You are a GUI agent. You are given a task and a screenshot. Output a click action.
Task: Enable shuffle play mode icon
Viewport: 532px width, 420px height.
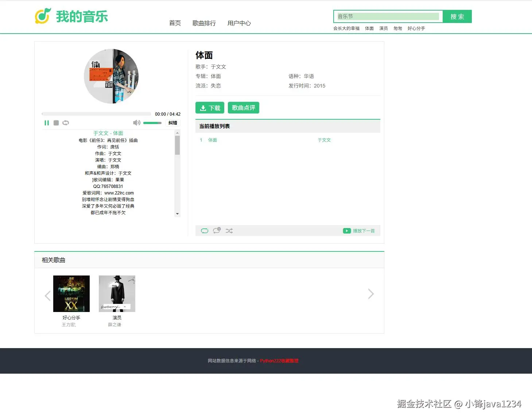pos(229,231)
